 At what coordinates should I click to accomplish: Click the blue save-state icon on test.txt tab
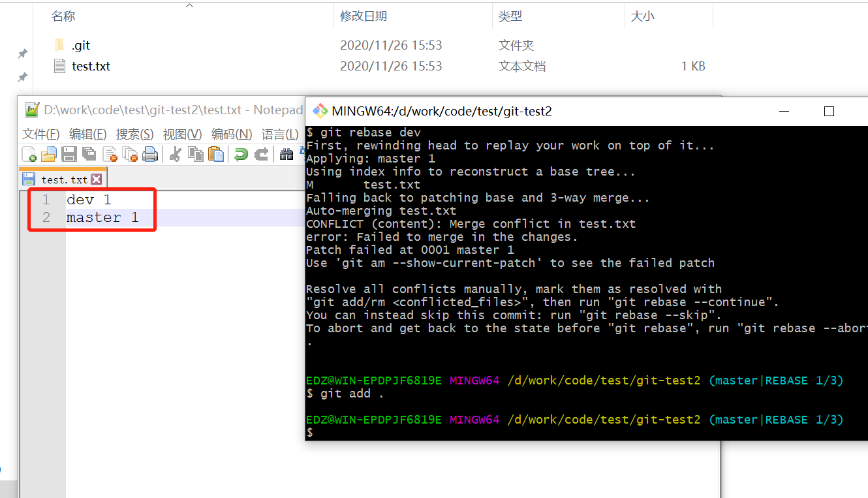tap(29, 179)
